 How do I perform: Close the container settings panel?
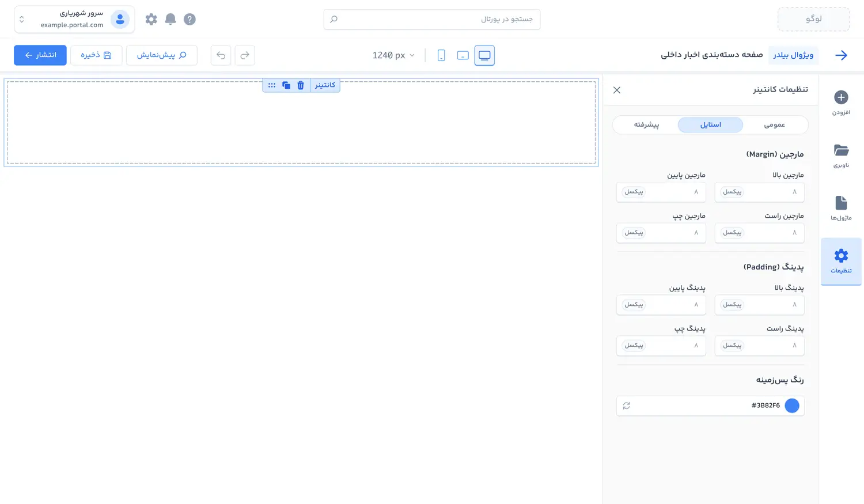point(617,90)
